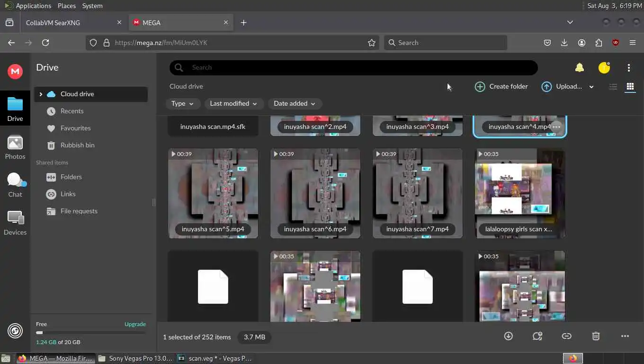Image resolution: width=644 pixels, height=364 pixels.
Task: Move selection to rubbish bin icon
Action: [x=596, y=336]
